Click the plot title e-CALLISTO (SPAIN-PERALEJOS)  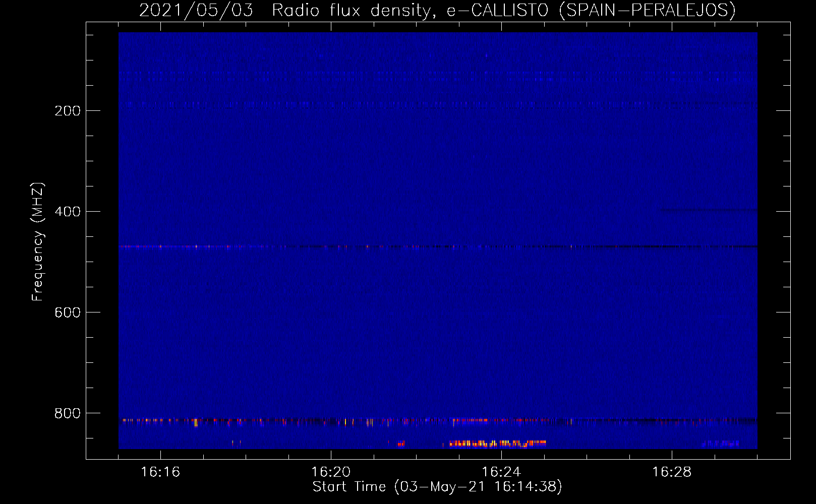pos(591,10)
